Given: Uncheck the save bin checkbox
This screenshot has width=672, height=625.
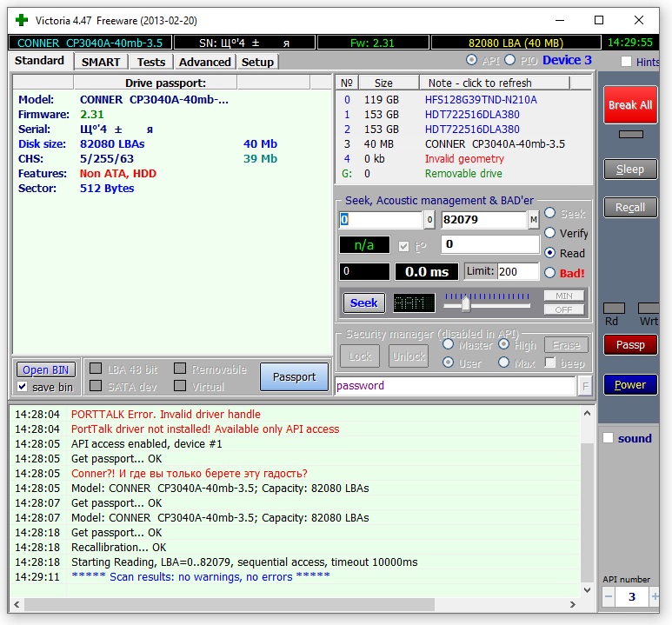Looking at the screenshot, I should click(x=23, y=387).
